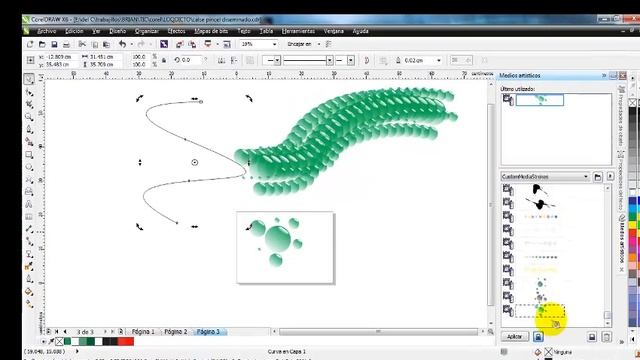Open the end arrowhead dropdown
The image size is (640, 360).
click(351, 60)
